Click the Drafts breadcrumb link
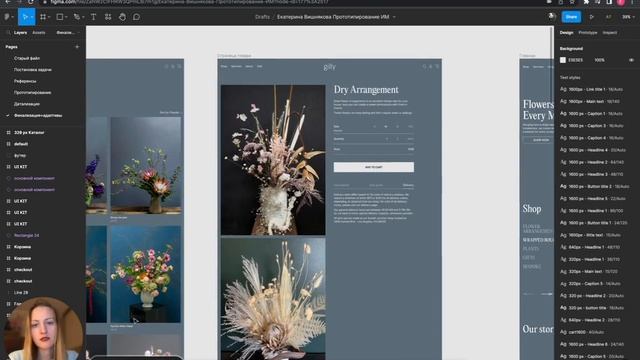 point(262,17)
